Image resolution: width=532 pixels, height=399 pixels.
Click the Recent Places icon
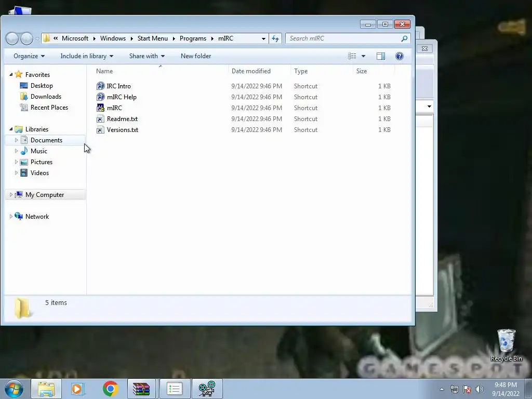coord(24,107)
